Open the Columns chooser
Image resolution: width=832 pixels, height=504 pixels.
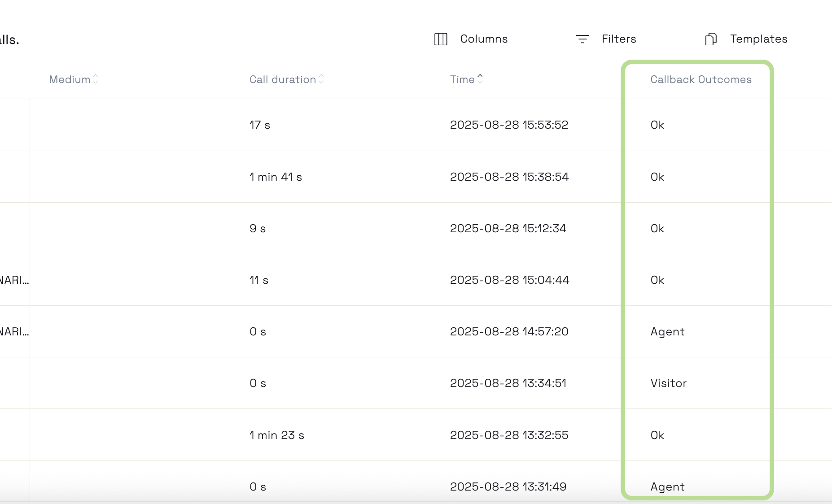[x=471, y=39]
